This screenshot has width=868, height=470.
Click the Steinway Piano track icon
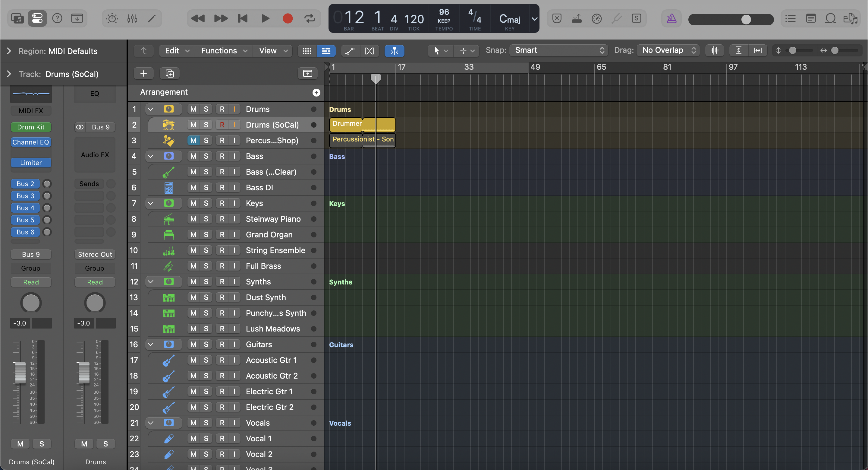tap(168, 219)
